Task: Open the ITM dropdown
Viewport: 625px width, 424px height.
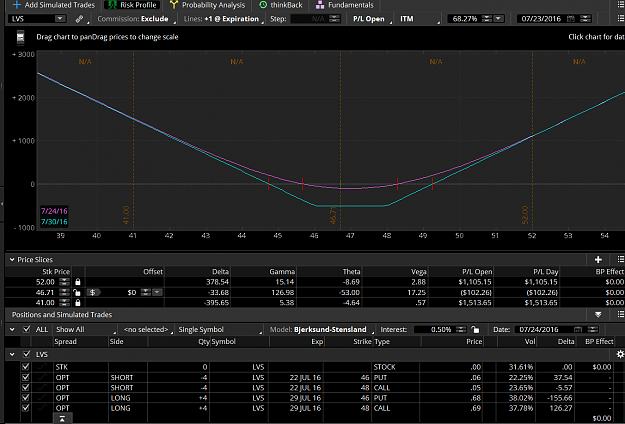Action: point(419,19)
